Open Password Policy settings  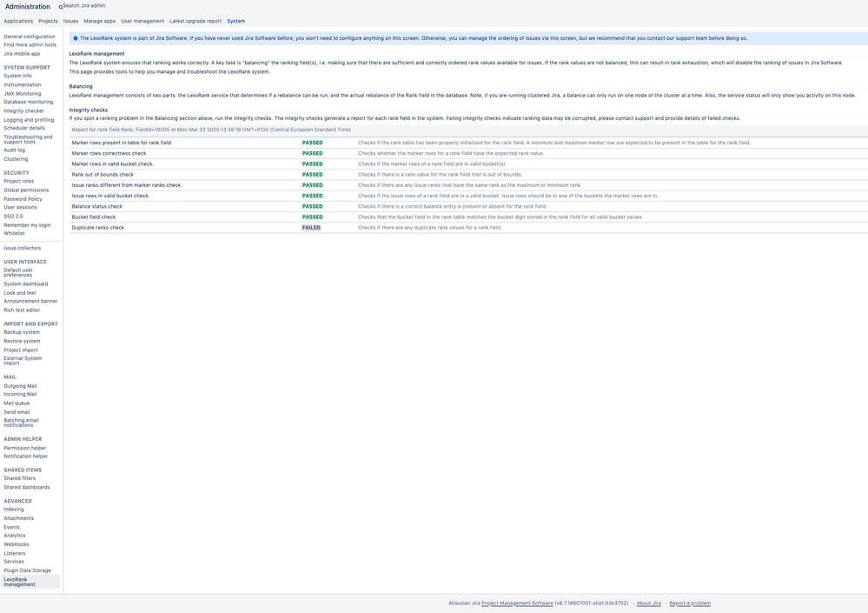(x=23, y=199)
